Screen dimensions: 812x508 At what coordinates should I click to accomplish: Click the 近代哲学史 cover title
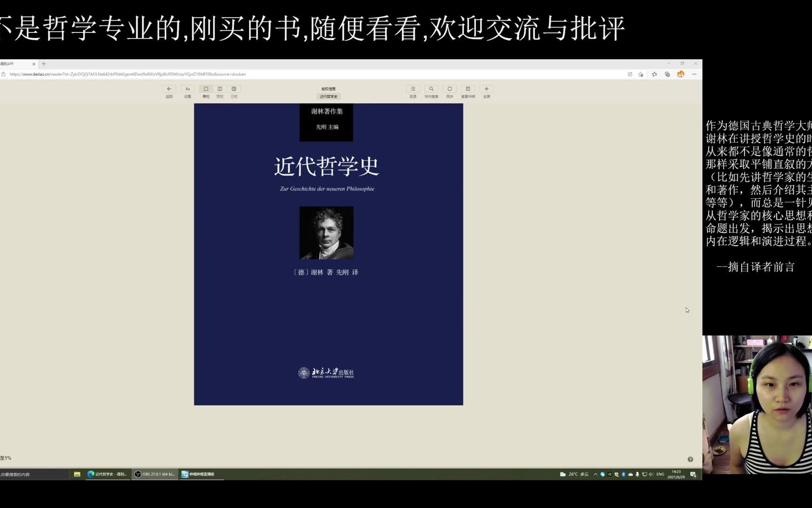click(x=327, y=166)
